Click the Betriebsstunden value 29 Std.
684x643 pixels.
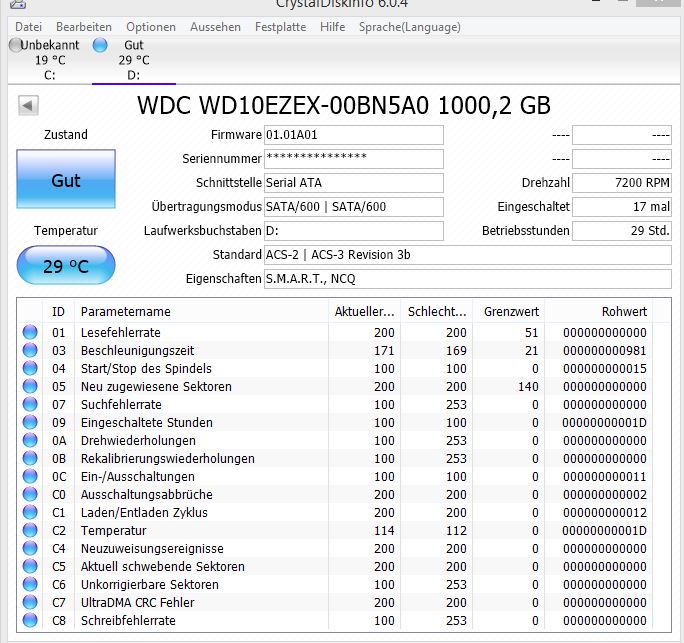pos(622,231)
